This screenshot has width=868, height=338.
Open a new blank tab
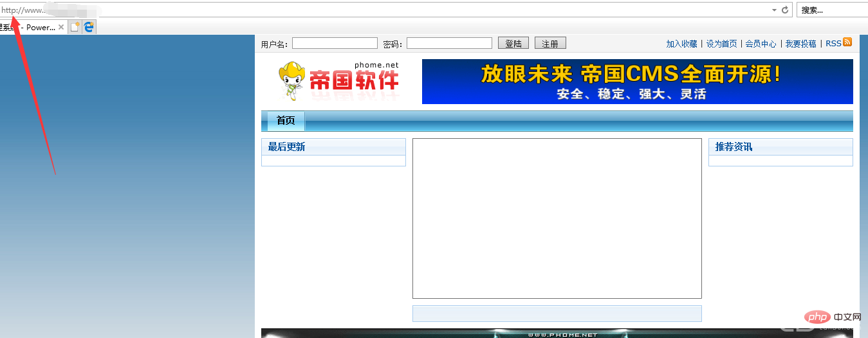[x=75, y=27]
